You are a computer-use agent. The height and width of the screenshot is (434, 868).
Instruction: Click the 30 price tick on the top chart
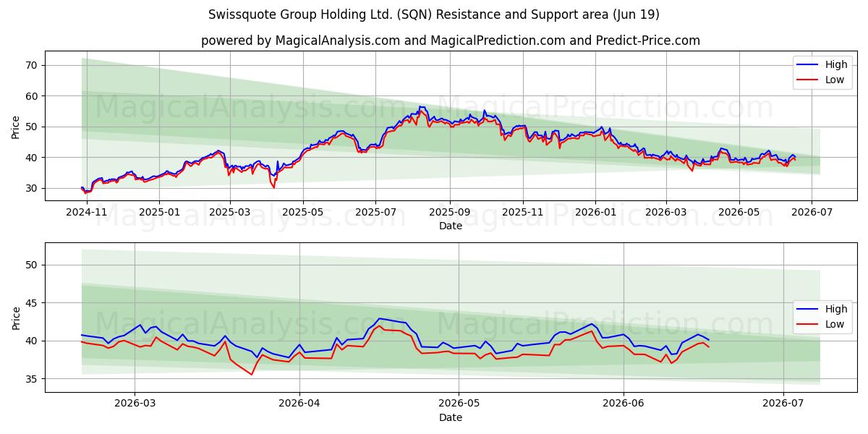click(x=33, y=188)
